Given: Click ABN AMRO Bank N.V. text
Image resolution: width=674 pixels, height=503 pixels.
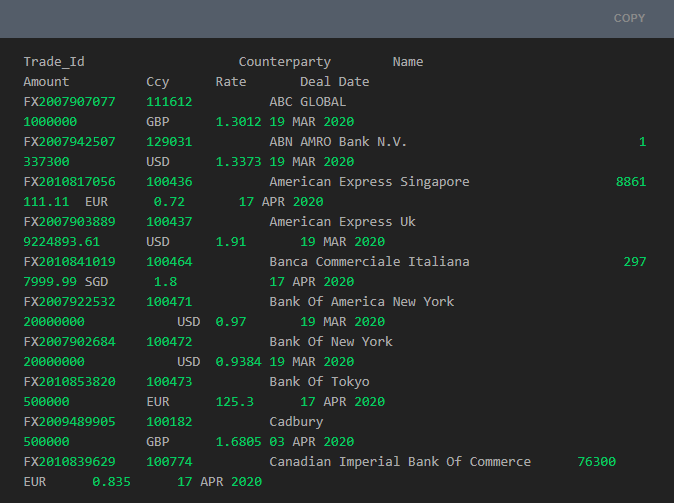Looking at the screenshot, I should pos(338,142).
